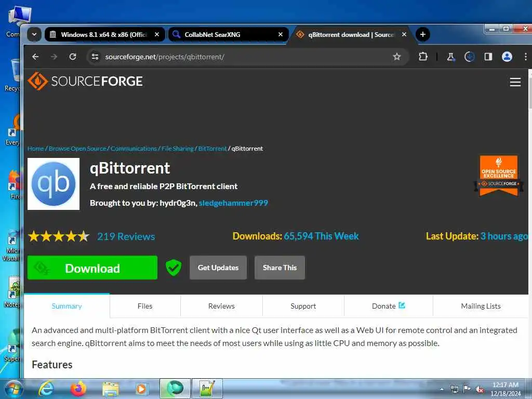
Task: Click the active green browser taskbar icon
Action: (x=175, y=389)
